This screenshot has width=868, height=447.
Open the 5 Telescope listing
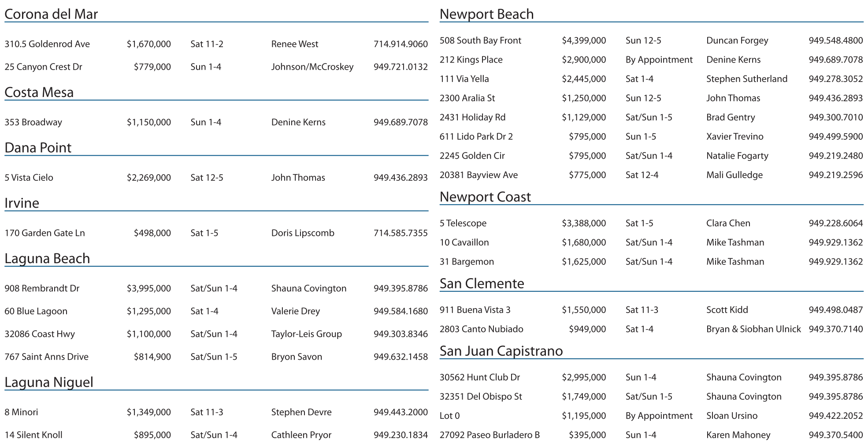(x=463, y=223)
